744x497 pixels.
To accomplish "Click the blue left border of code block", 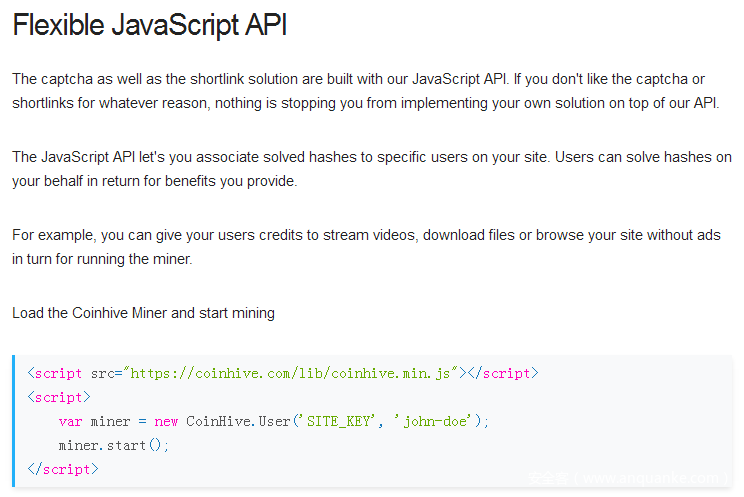I will [x=14, y=420].
